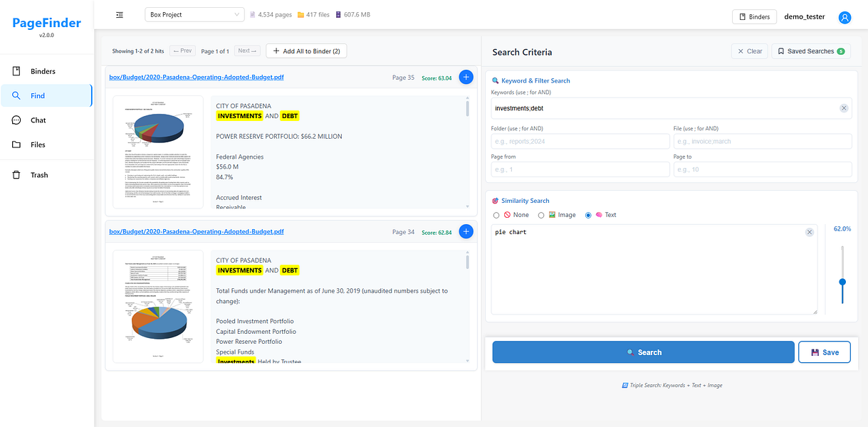Add the Page 34 result to binder
Image resolution: width=868 pixels, height=427 pixels.
coord(466,231)
